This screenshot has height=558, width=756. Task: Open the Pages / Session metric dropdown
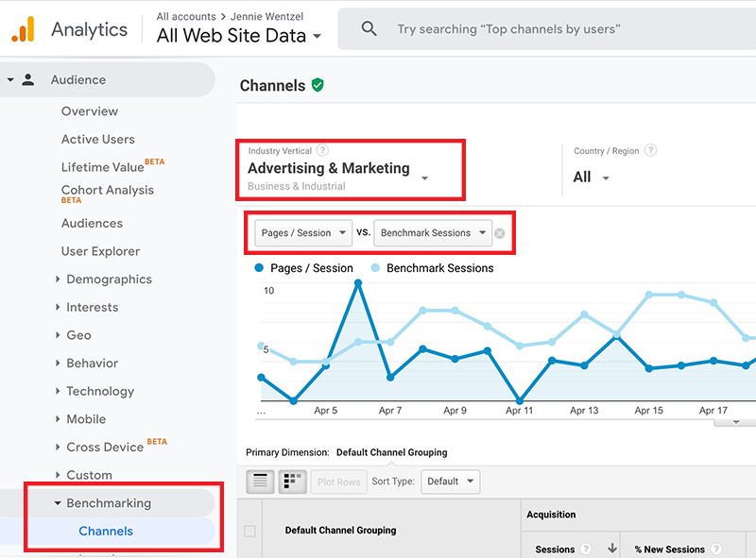[x=303, y=233]
